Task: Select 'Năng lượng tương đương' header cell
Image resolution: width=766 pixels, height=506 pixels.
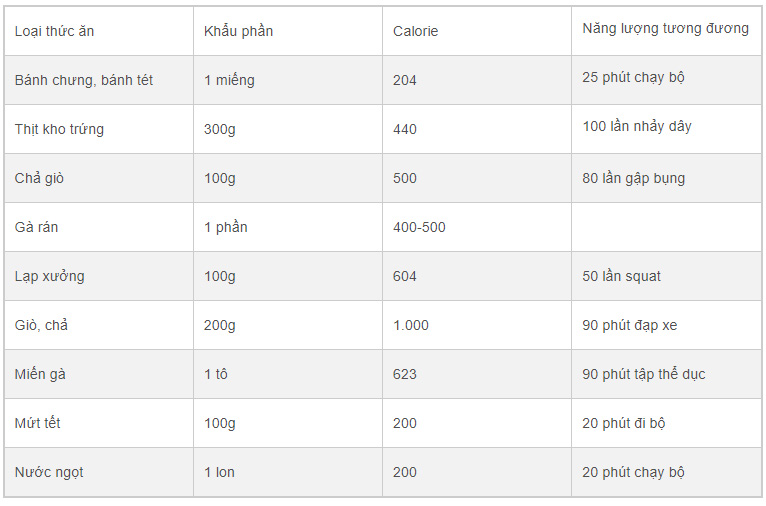Action: 665,28
